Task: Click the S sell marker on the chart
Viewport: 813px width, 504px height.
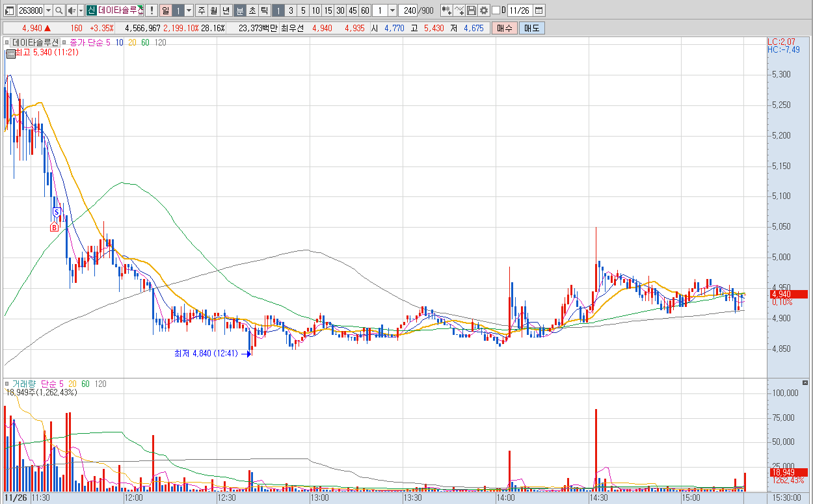Action: [57, 211]
